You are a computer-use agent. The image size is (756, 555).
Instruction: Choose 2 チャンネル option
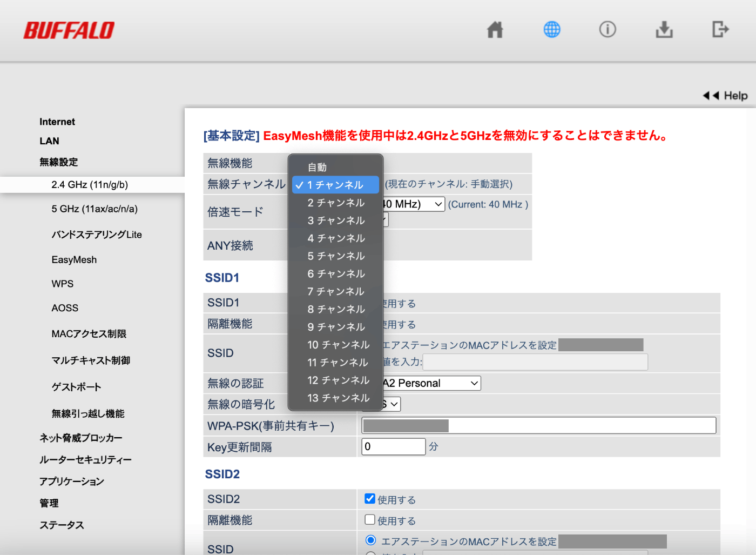[335, 203]
